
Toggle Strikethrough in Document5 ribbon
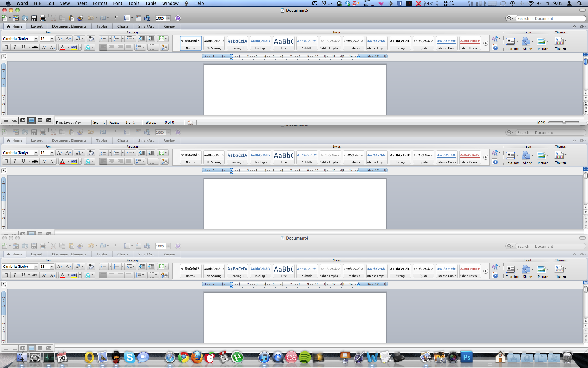tap(35, 47)
